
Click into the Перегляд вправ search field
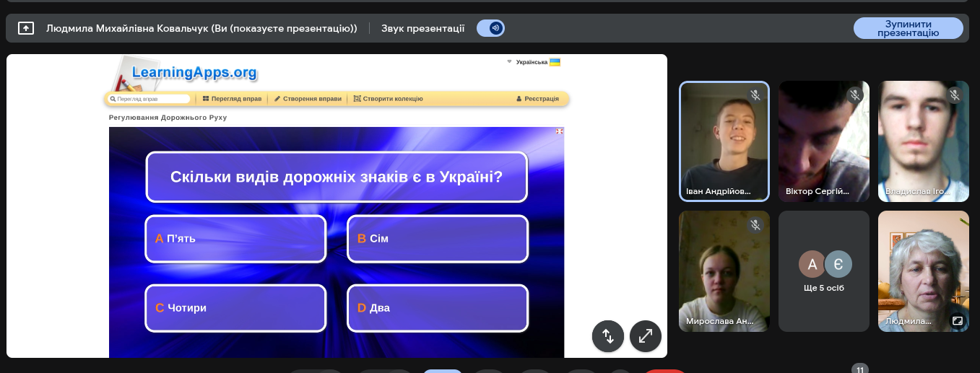coord(152,99)
